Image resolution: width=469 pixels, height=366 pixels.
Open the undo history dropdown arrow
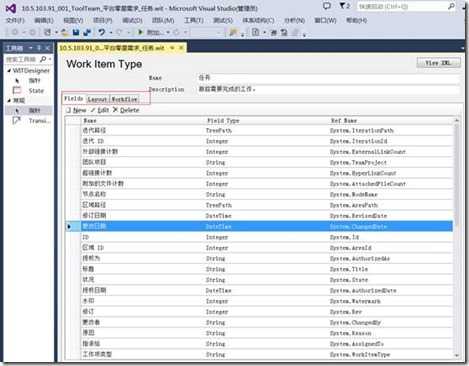(111, 32)
